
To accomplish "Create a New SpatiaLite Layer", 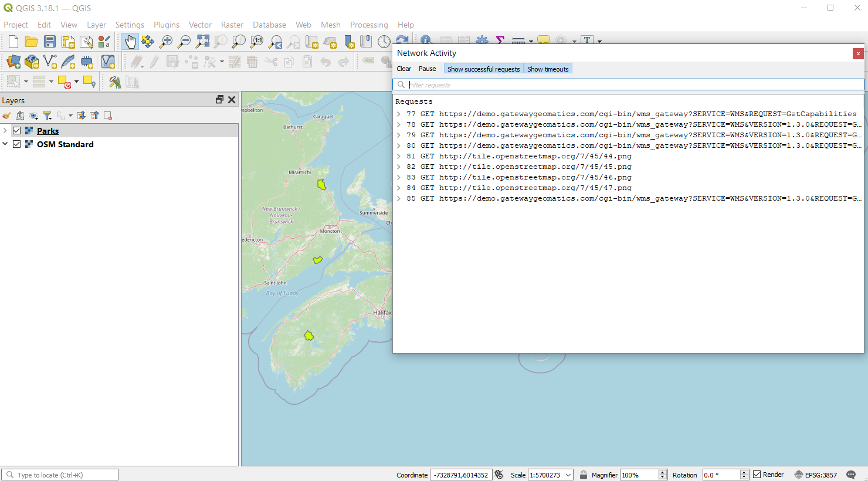I will tap(68, 62).
